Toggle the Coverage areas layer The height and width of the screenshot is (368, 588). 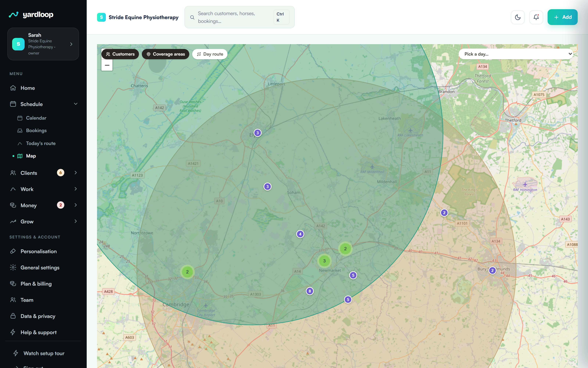[x=165, y=54]
